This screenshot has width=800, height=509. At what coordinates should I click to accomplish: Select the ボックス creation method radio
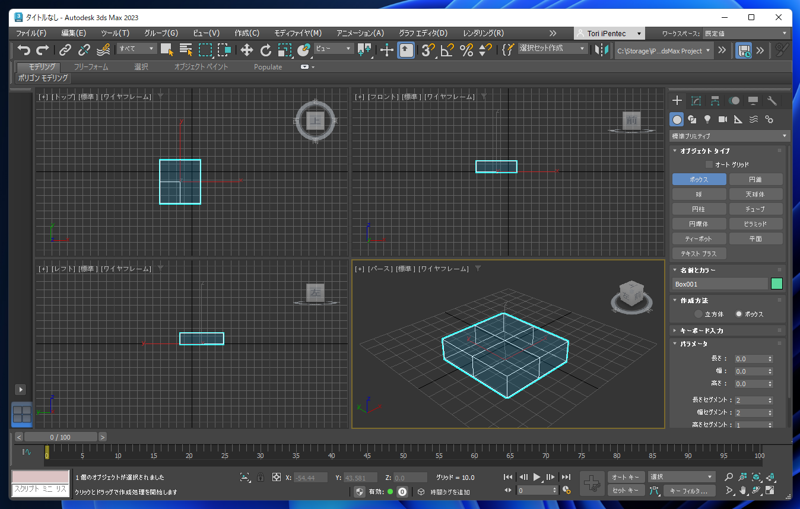[738, 314]
